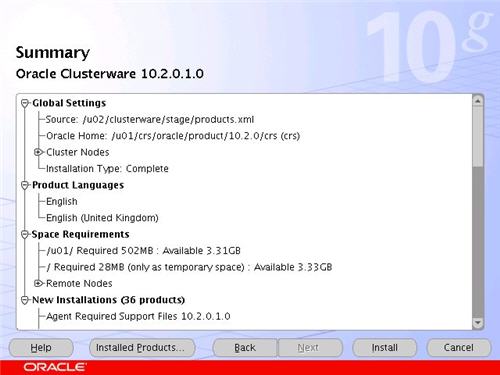Click the scrollbar up arrow
500x375 pixels.
click(478, 101)
